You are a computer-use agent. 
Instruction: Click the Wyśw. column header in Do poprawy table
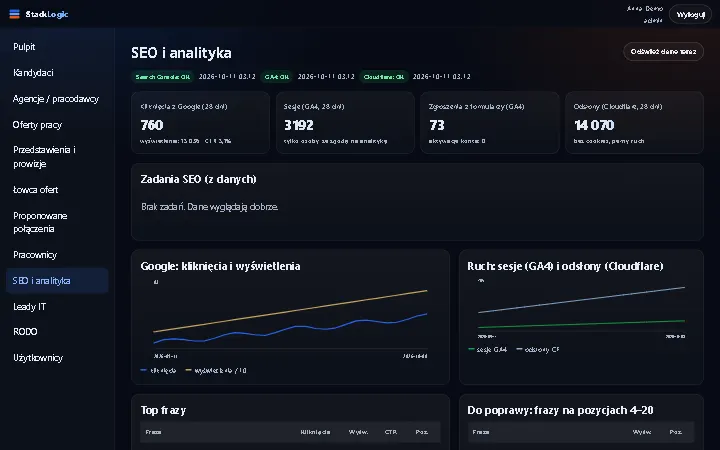coord(642,432)
